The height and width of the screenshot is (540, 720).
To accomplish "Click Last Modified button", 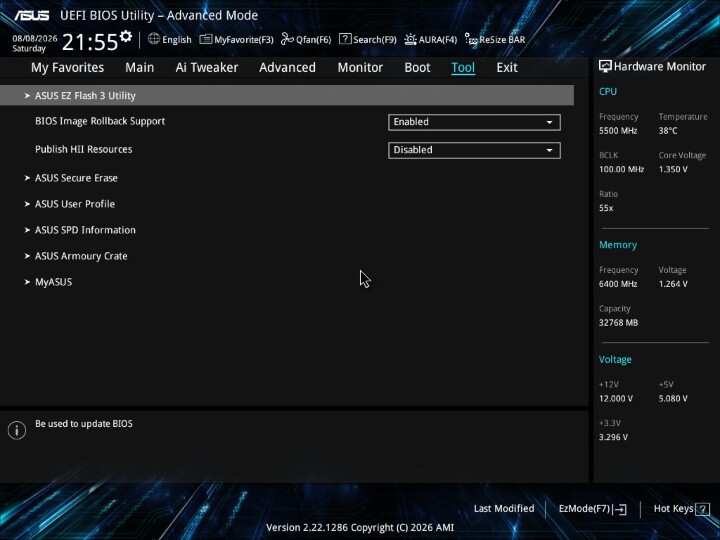I will click(x=504, y=509).
